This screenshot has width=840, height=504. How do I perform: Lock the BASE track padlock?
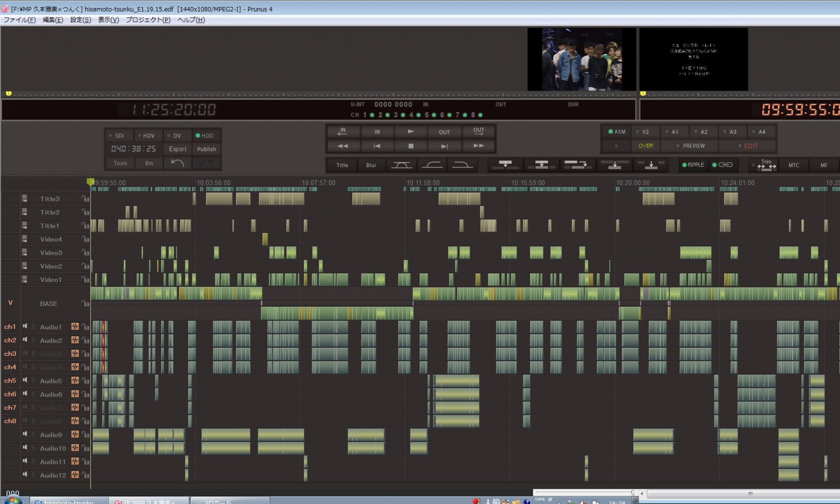[85, 303]
